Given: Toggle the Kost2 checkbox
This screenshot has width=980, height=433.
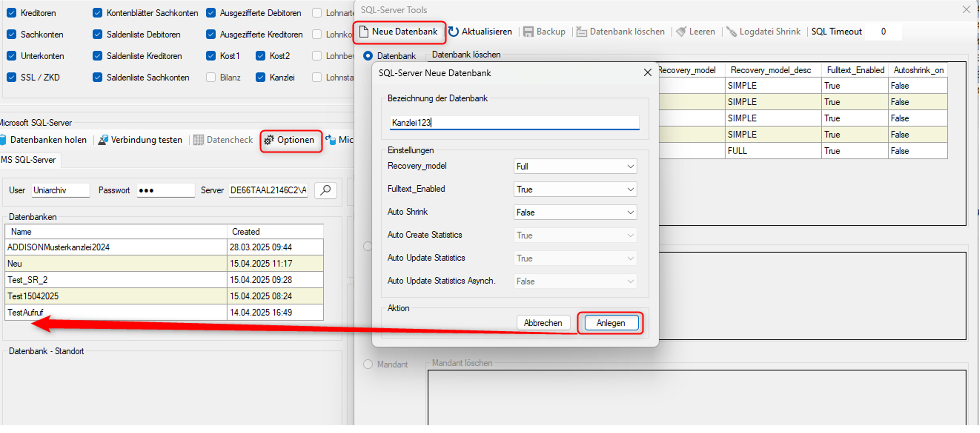Looking at the screenshot, I should tap(260, 56).
